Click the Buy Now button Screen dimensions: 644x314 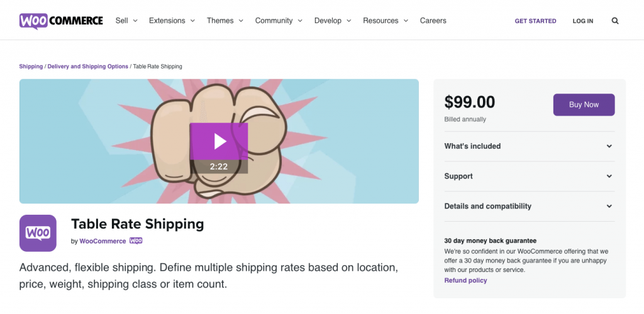584,104
